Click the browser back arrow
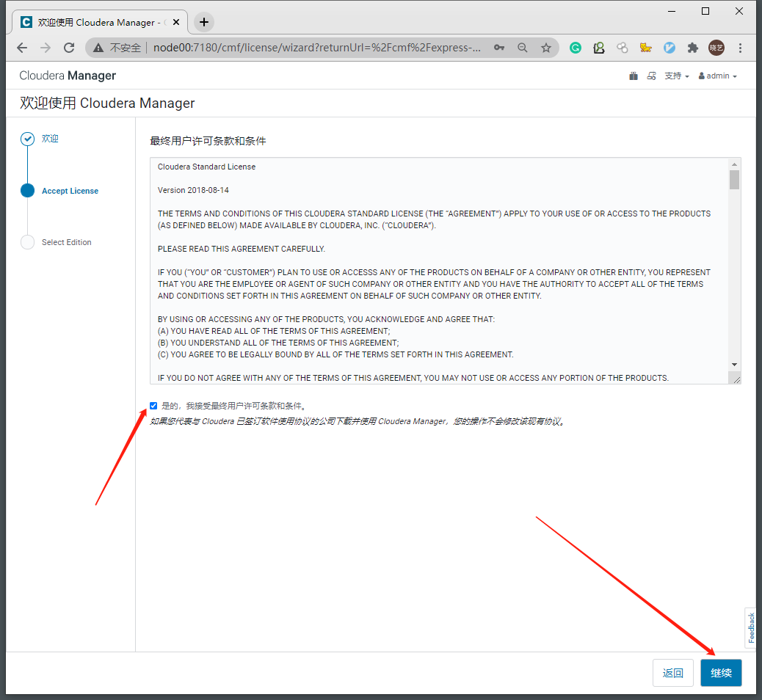The width and height of the screenshot is (762, 700). pyautogui.click(x=22, y=48)
